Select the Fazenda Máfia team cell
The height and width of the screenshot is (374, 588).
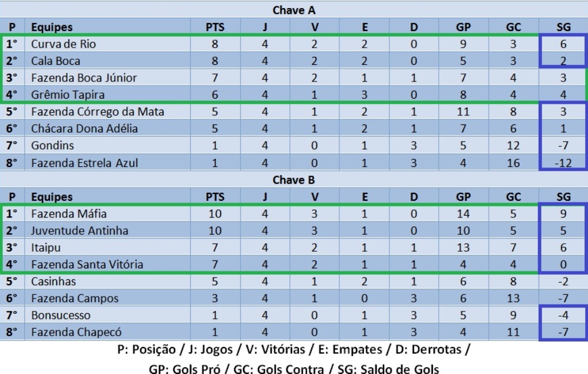tap(69, 214)
